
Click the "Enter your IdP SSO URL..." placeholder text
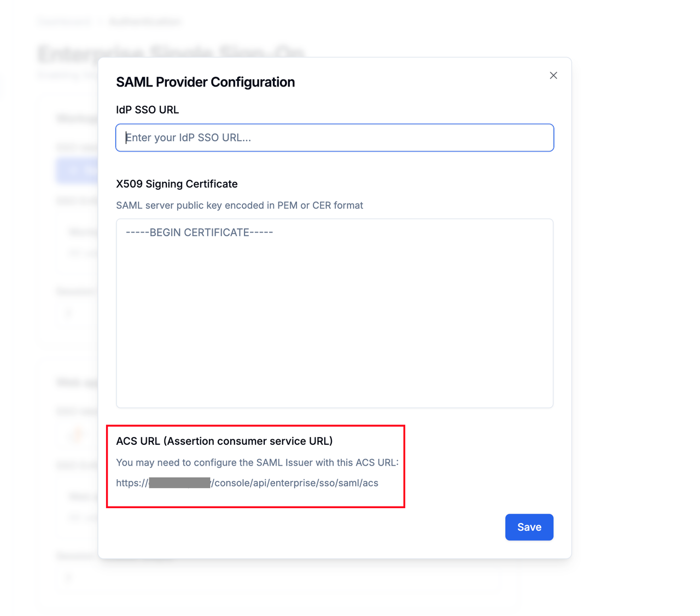click(189, 138)
